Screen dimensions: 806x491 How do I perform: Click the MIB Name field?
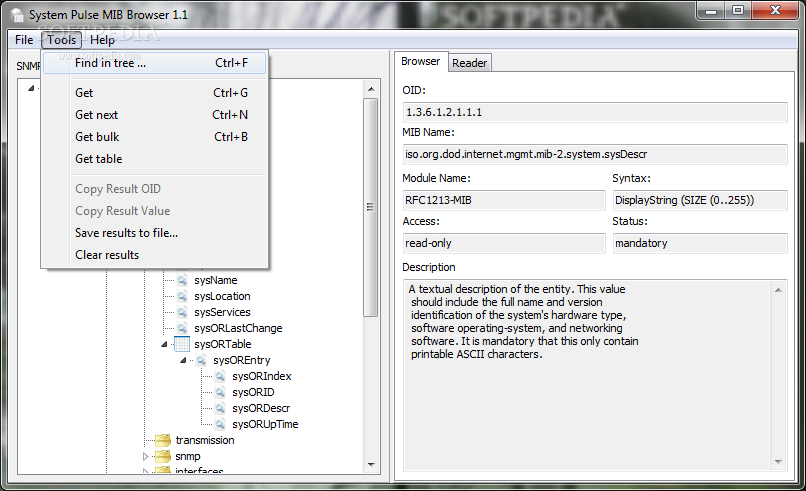point(595,154)
